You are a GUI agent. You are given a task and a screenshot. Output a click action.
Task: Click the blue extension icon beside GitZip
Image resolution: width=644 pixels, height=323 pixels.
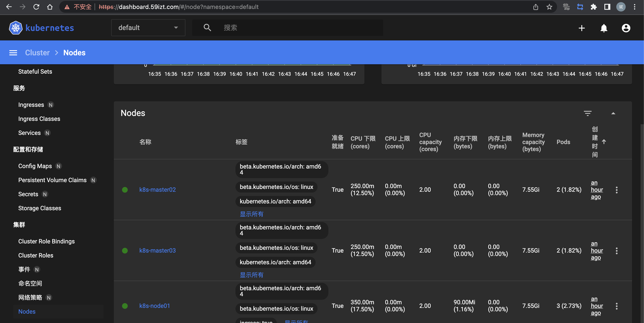point(580,7)
